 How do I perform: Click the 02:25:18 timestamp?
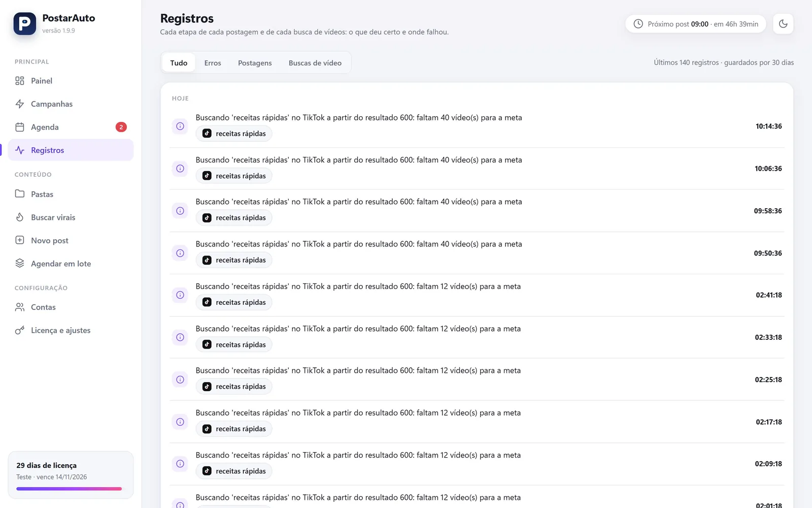768,379
